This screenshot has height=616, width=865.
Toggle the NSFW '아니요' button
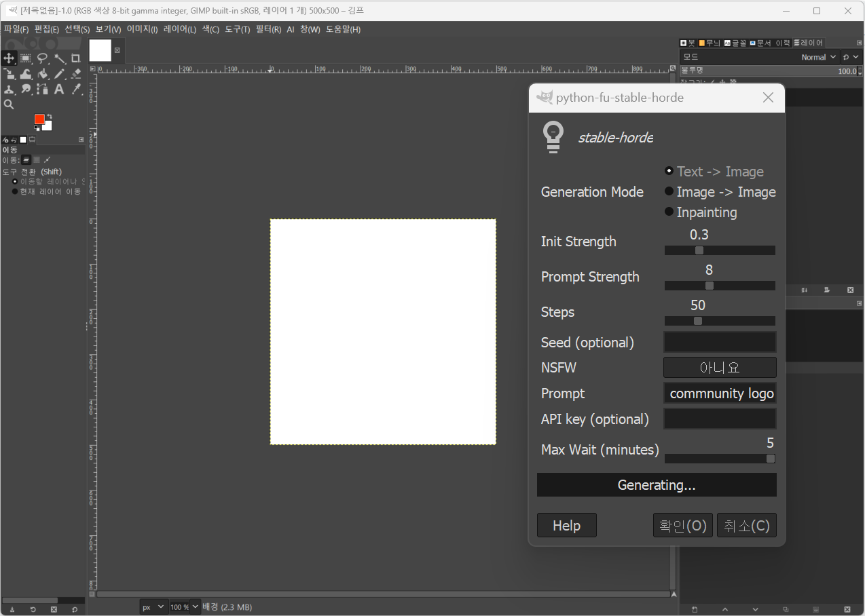tap(720, 368)
